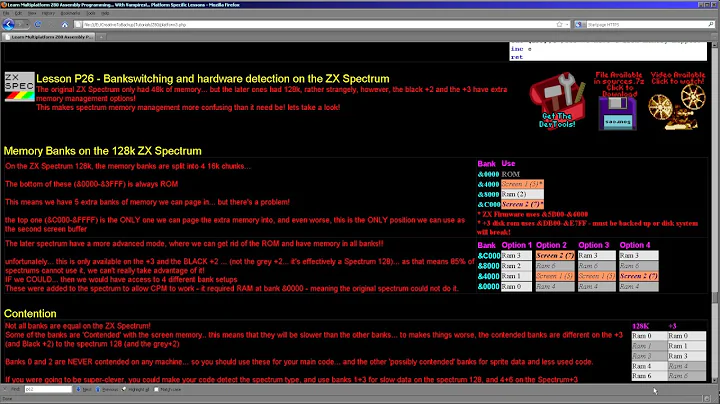Click the scrollbar up arrow
The width and height of the screenshot is (720, 404).
pyautogui.click(x=715, y=45)
